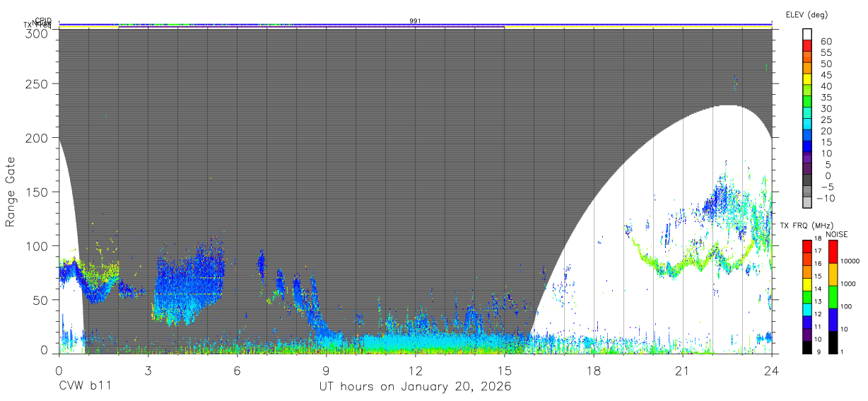The width and height of the screenshot is (868, 401).
Task: Select the white top swatch of the ELEV colorbar
Action: click(x=807, y=35)
